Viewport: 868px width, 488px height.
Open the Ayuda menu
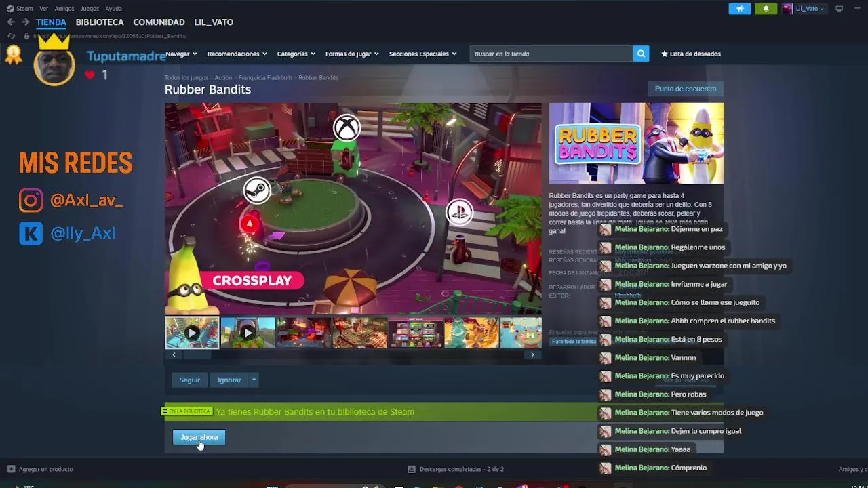coord(114,9)
